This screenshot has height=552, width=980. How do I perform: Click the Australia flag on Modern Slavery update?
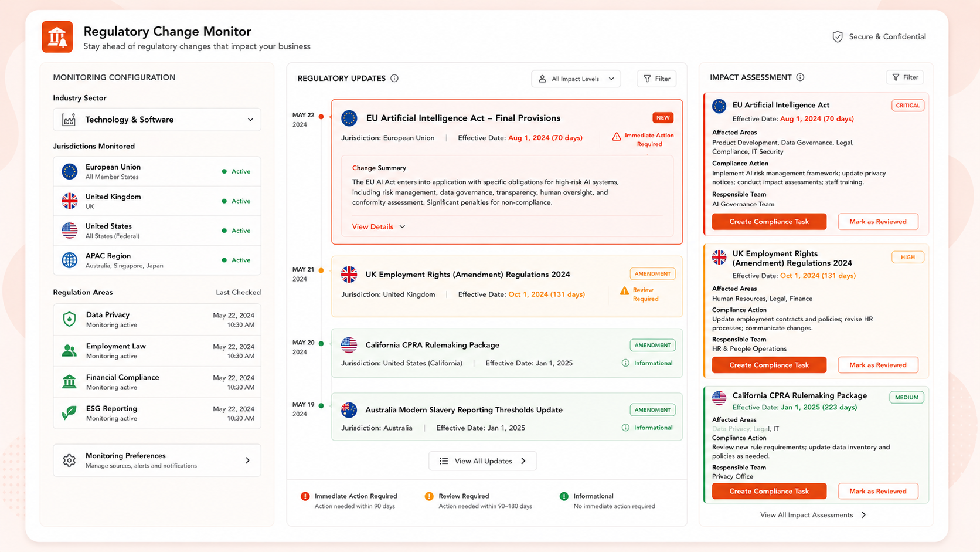click(349, 409)
